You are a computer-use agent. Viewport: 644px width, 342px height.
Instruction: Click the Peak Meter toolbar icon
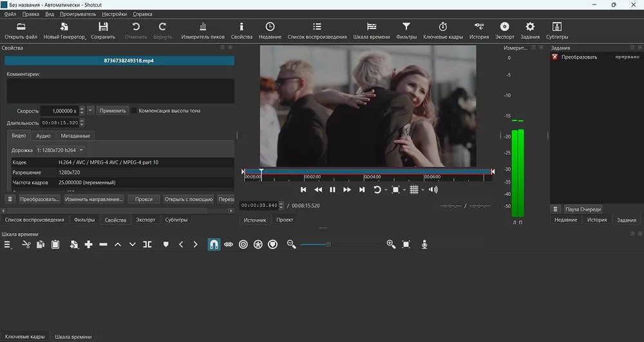click(x=203, y=30)
